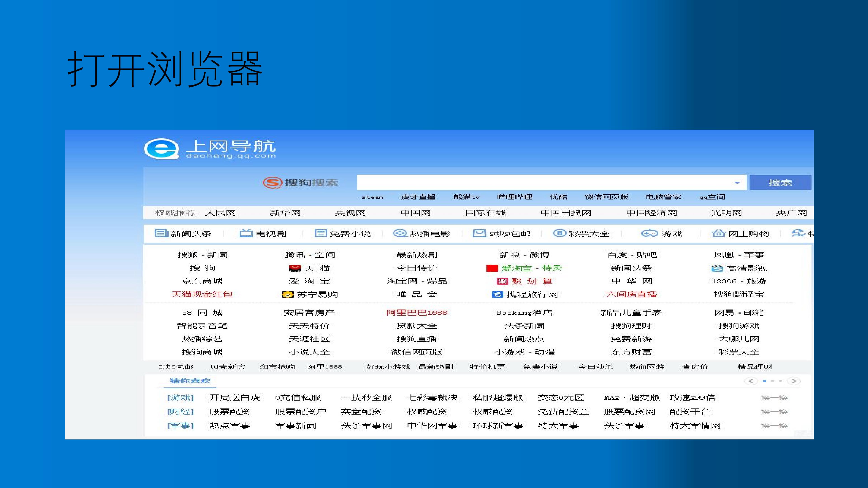Click the blue 搜索 button
The image size is (868, 488).
[780, 183]
